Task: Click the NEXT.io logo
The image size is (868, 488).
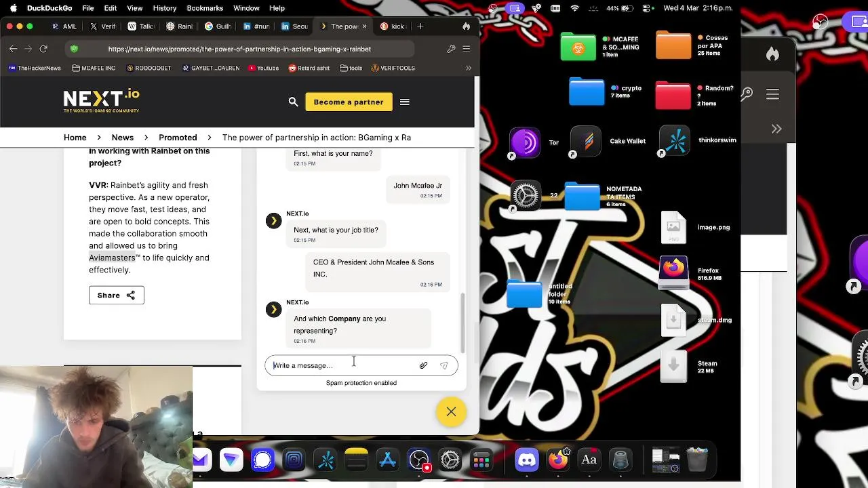Action: (x=101, y=101)
